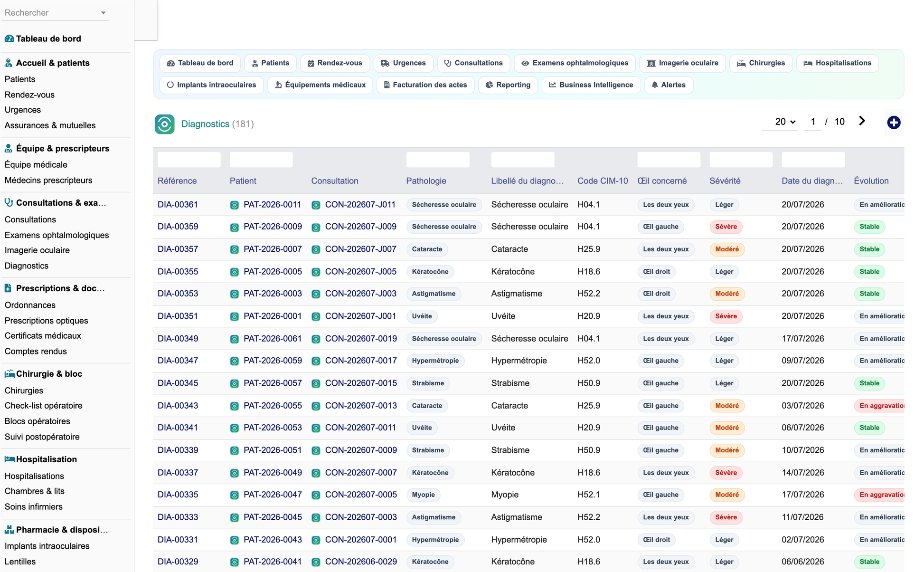Open the Équipements médicaux tab
This screenshot has height=572, width=924.
pos(320,85)
